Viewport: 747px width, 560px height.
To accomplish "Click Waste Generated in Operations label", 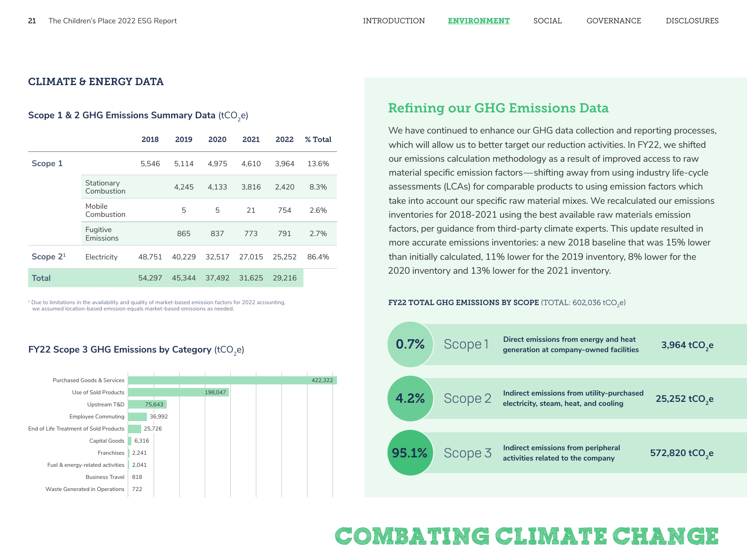I will [85, 489].
